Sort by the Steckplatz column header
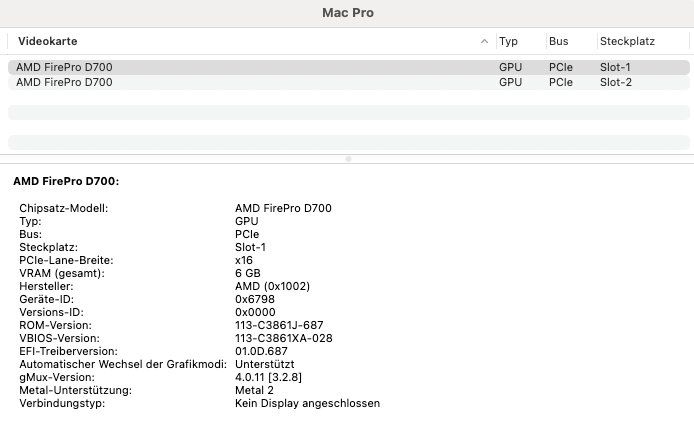The height and width of the screenshot is (422, 694). point(627,41)
